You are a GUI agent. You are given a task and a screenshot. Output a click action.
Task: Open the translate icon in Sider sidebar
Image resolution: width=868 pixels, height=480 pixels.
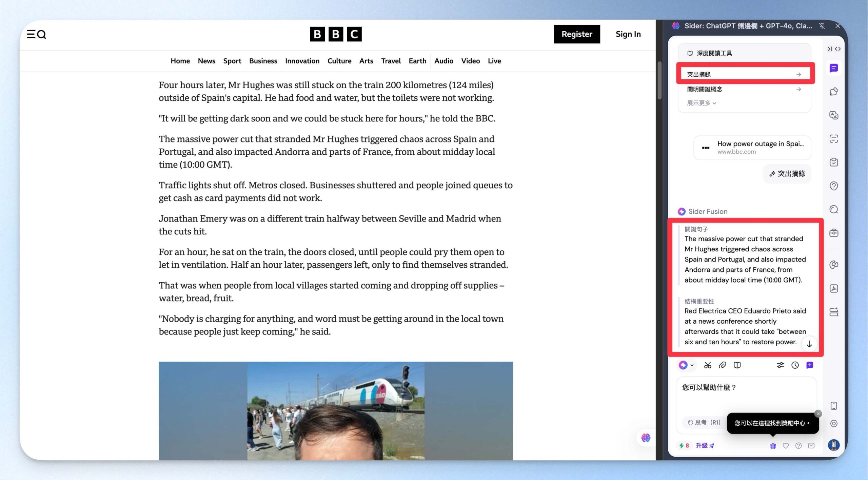[834, 115]
